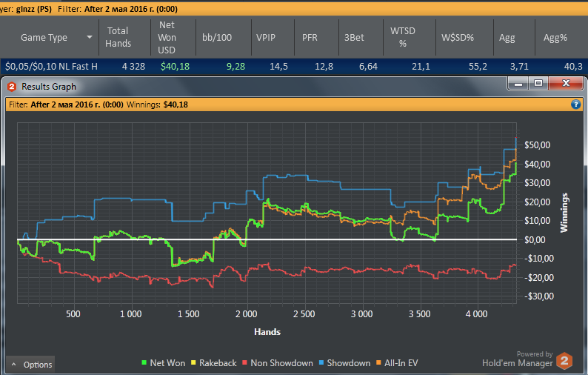This screenshot has width=588, height=375.
Task: Click the W$SD% column header
Action: [x=458, y=38]
